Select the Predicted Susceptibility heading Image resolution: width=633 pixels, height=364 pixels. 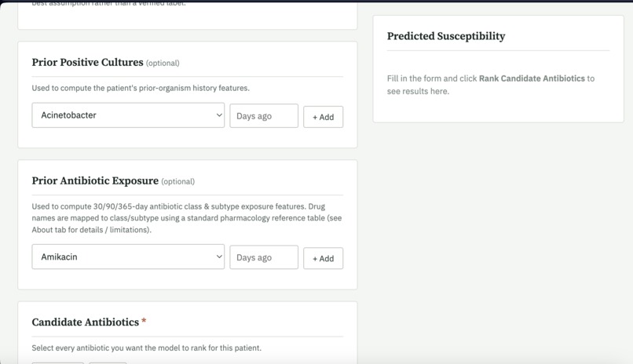[446, 36]
